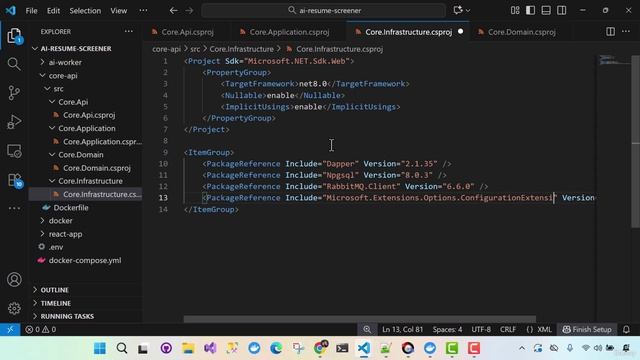Click the editor horizontal scrollbar
The image size is (640, 360).
tap(360, 319)
